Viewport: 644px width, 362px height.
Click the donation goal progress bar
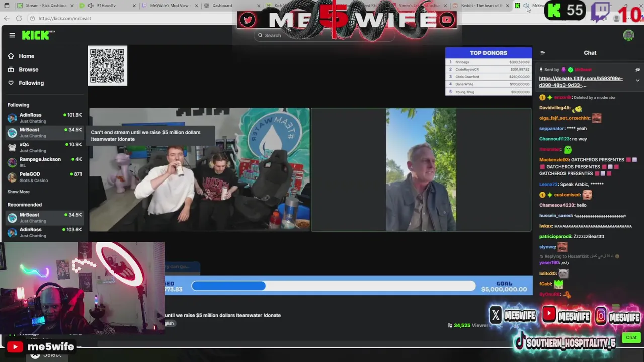[x=333, y=286]
